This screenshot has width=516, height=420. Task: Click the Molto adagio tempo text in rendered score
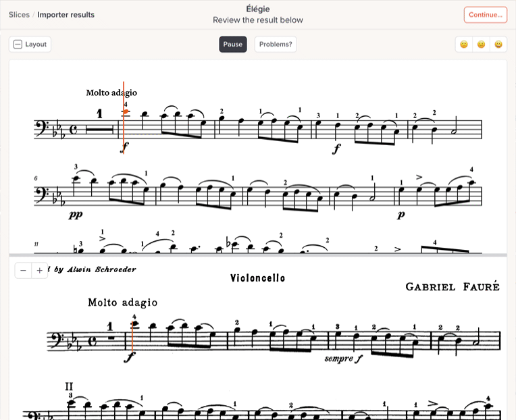coord(111,93)
